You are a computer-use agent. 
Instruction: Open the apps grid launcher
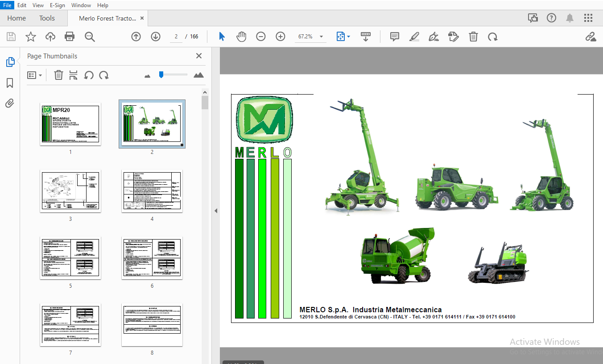[x=588, y=18]
